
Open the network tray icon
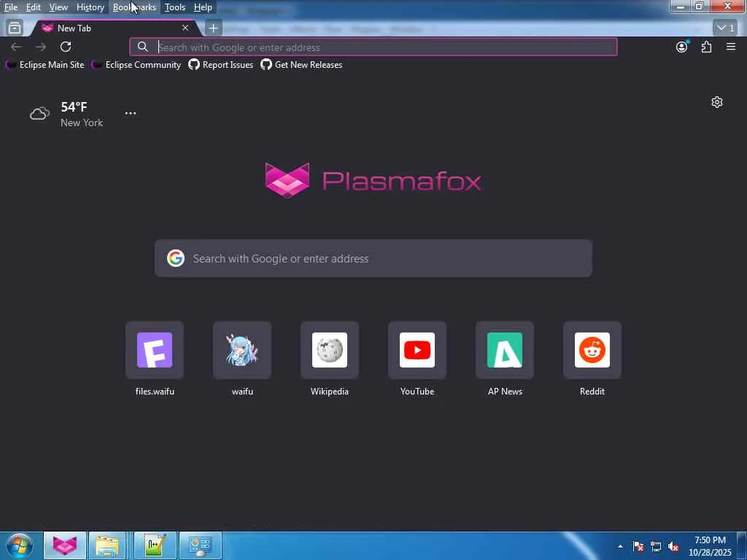coord(656,546)
